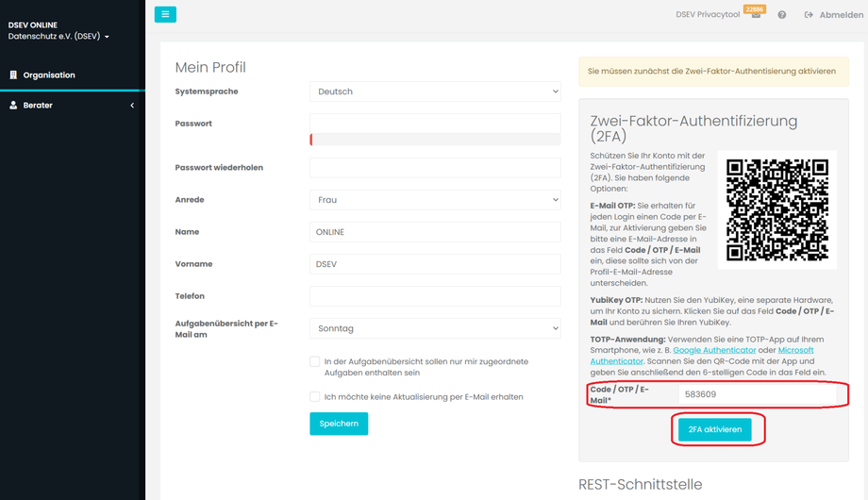Screen dimensions: 868x500
Task: Expand the Berater submenu chevron
Action: coord(132,106)
